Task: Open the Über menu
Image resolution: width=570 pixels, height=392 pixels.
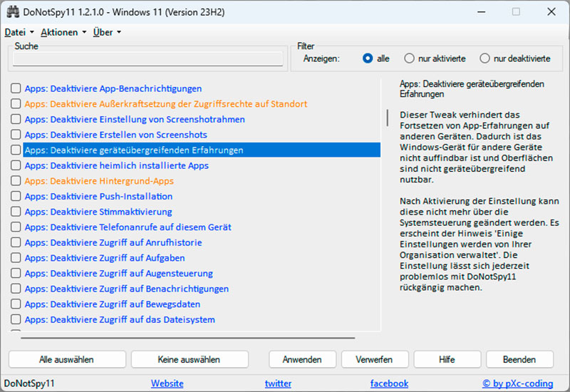Action: click(x=107, y=32)
